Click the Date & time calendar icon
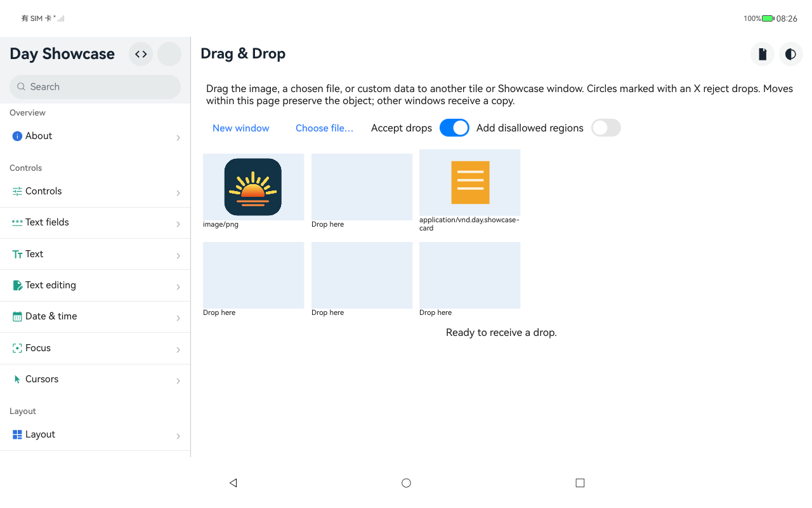Image resolution: width=812 pixels, height=508 pixels. [17, 316]
